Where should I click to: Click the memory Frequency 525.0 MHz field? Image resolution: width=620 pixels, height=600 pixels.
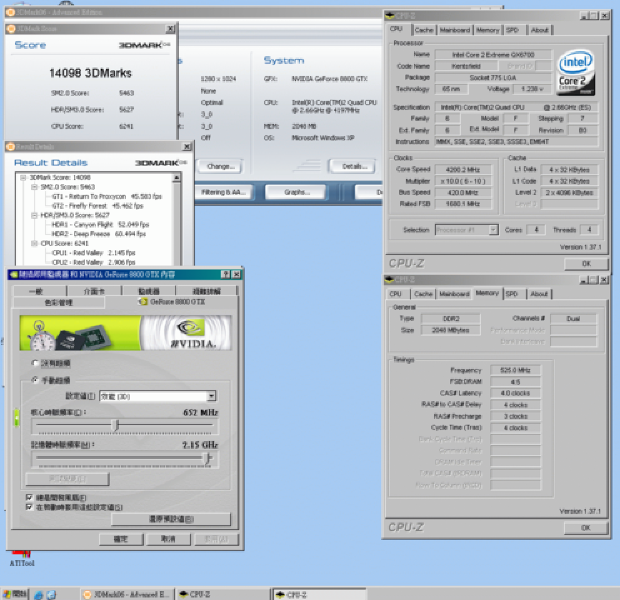click(515, 370)
